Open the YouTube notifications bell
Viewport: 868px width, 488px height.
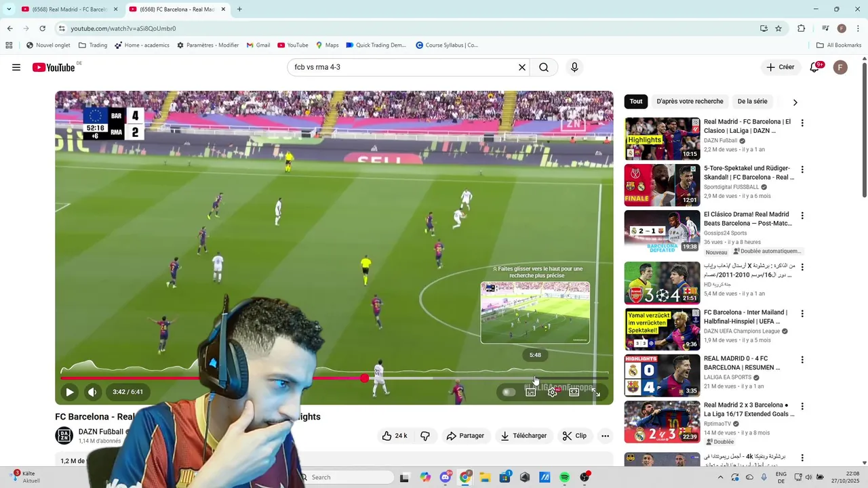point(815,67)
